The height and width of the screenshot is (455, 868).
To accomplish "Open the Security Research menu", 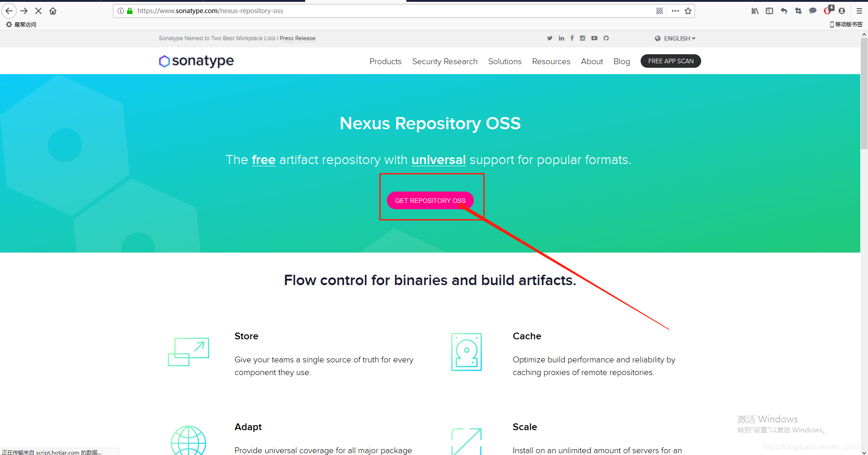I will pyautogui.click(x=445, y=61).
